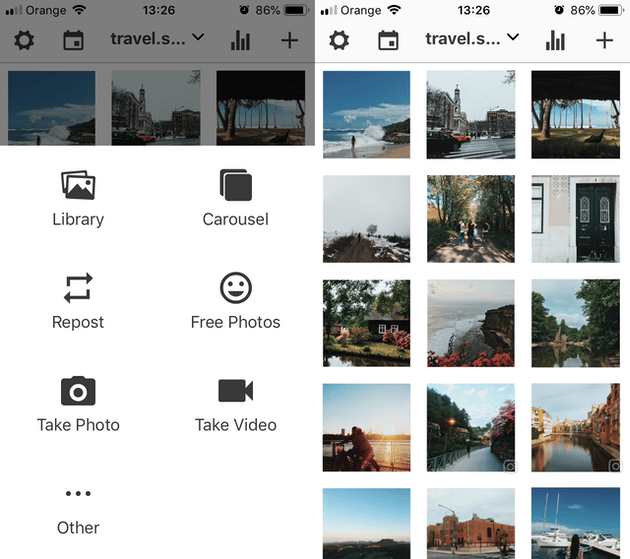Choose Take Photo camera icon

tap(78, 391)
